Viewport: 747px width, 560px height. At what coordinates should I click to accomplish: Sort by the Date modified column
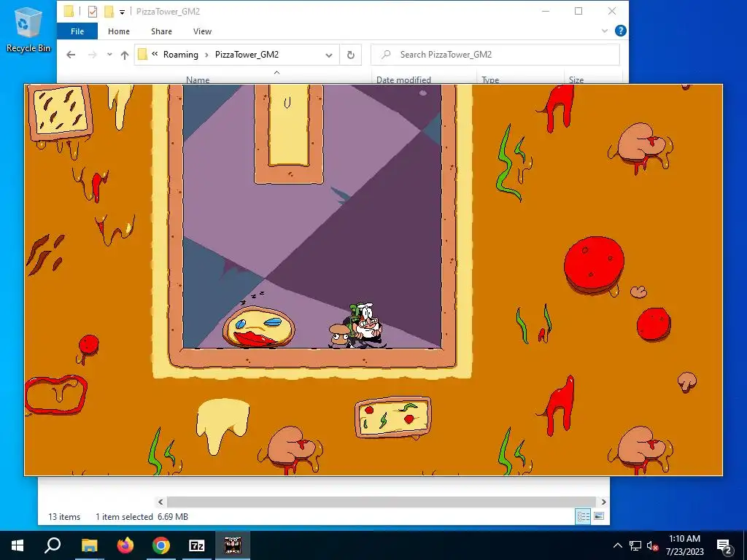point(403,80)
